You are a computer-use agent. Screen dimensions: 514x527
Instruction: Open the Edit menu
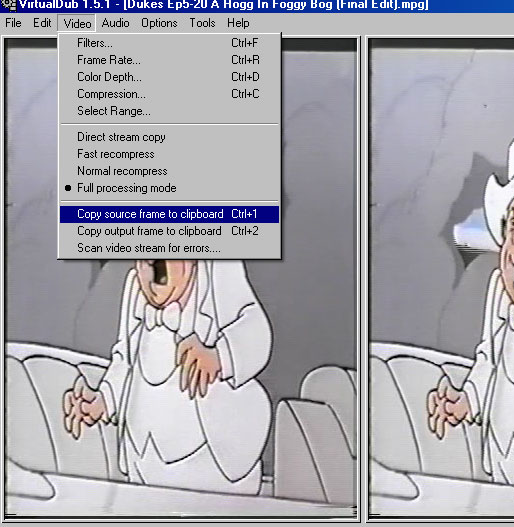[x=42, y=23]
